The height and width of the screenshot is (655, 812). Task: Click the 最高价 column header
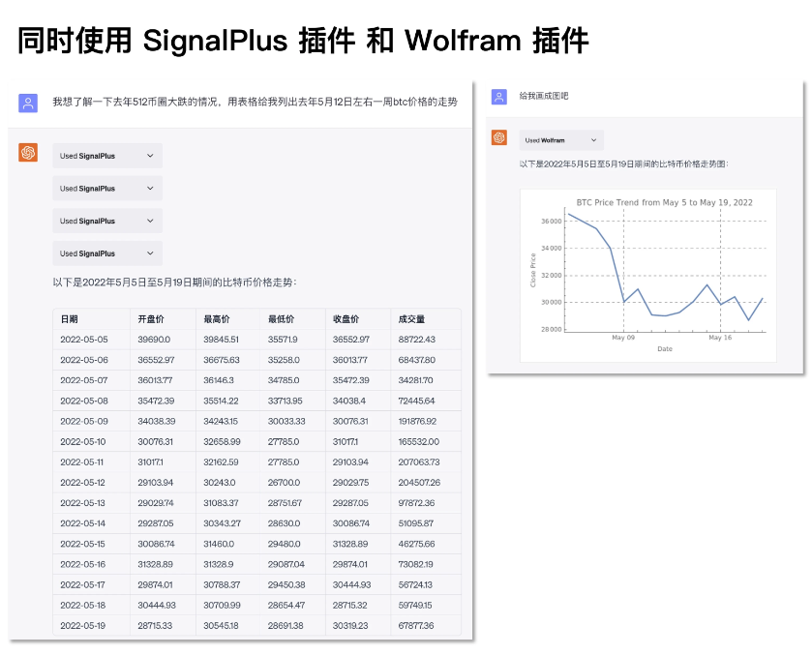pos(217,319)
